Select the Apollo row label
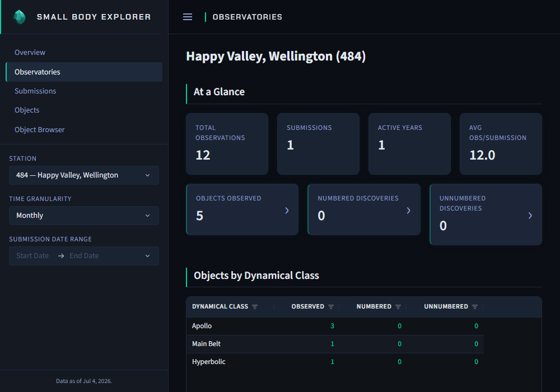Screen dimensions: 560x392 click(x=202, y=326)
